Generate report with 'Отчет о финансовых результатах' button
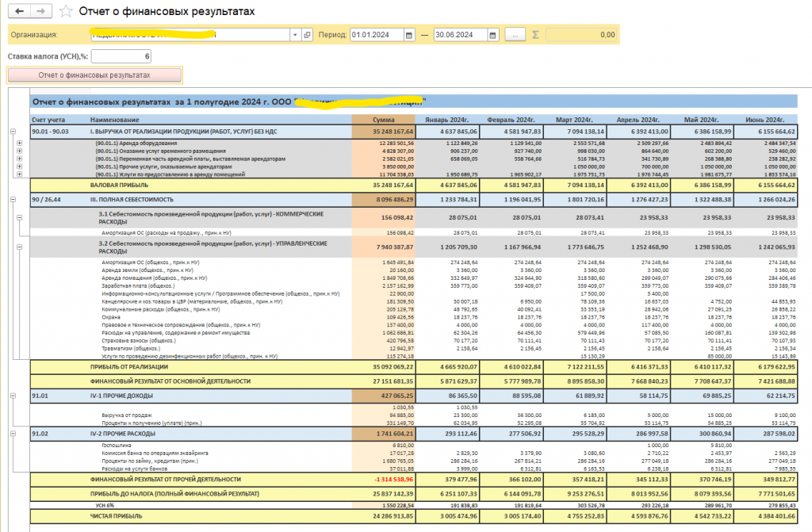 [95, 75]
